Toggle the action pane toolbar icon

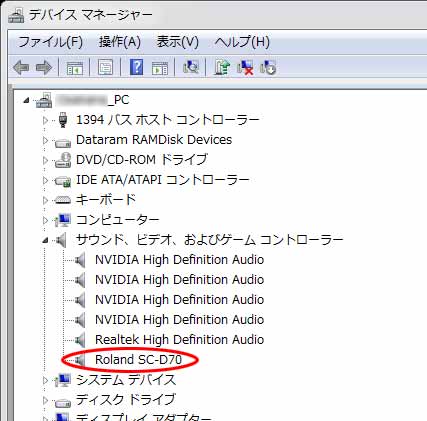[x=160, y=68]
